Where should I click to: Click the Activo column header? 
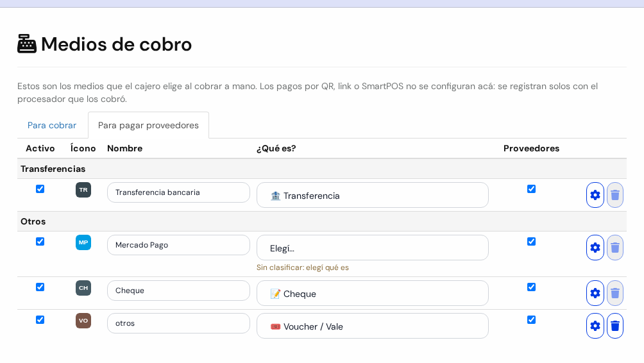pyautogui.click(x=40, y=148)
